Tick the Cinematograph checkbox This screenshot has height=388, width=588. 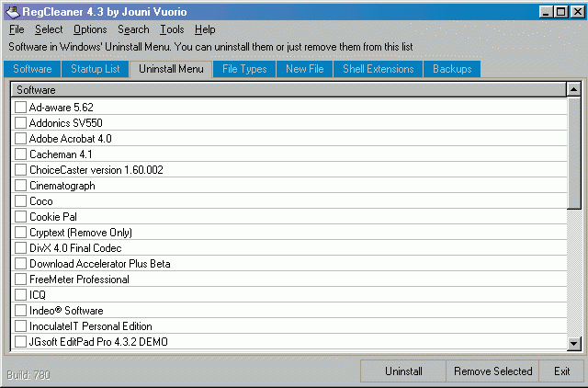coord(20,186)
